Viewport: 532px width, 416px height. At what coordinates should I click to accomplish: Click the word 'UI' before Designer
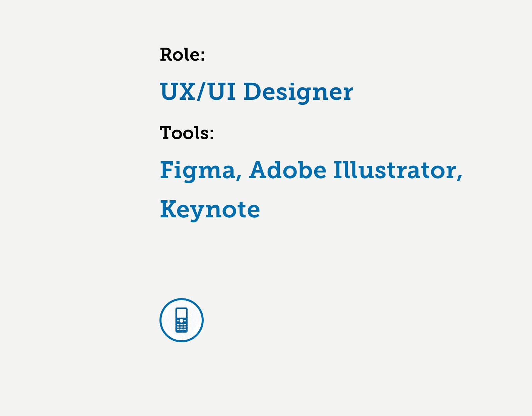221,91
